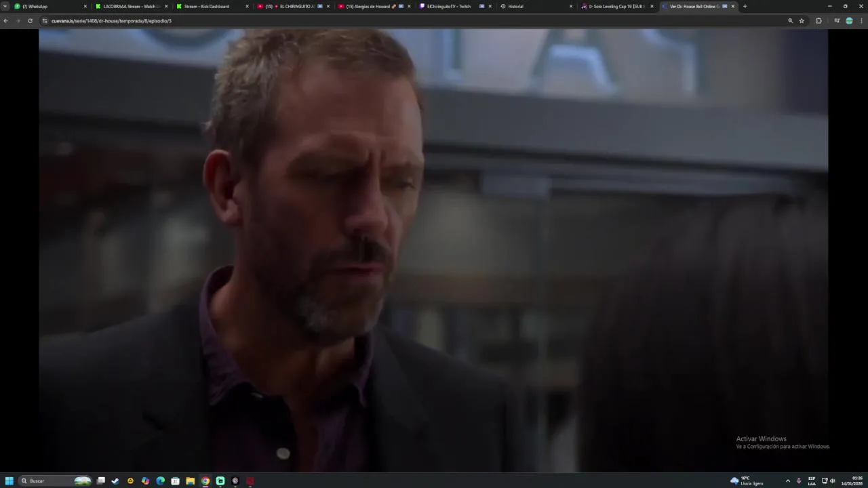View site information icon in address bar
Viewport: 868px width, 488px height.
(x=45, y=21)
